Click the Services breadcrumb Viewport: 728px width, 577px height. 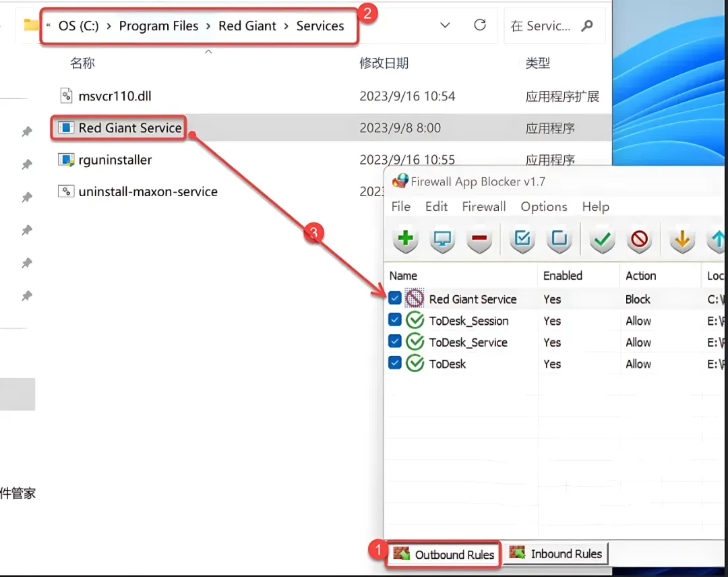pyautogui.click(x=320, y=26)
